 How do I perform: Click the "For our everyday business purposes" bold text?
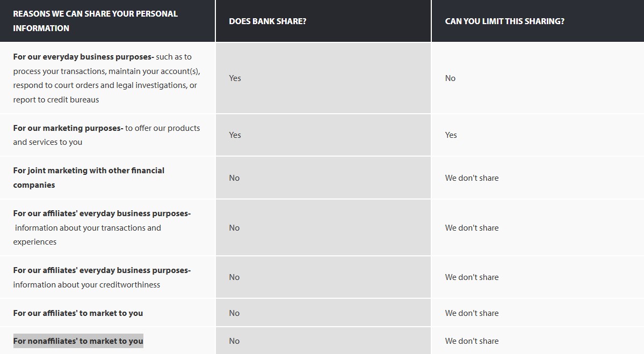[x=83, y=57]
